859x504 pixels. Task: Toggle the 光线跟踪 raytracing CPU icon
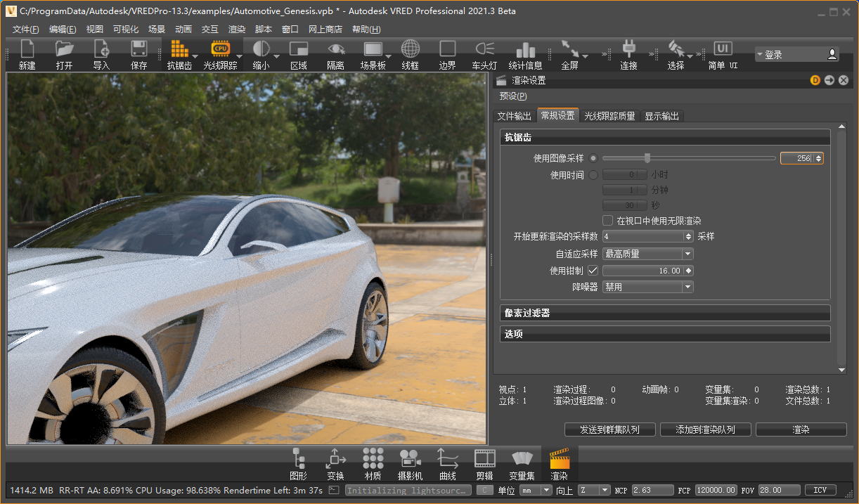pos(220,49)
